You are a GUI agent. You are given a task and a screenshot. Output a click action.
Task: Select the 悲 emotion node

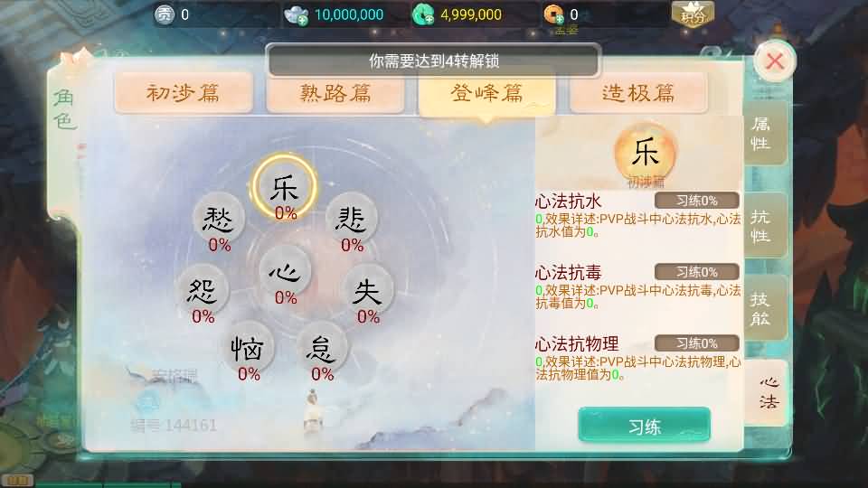pos(351,219)
